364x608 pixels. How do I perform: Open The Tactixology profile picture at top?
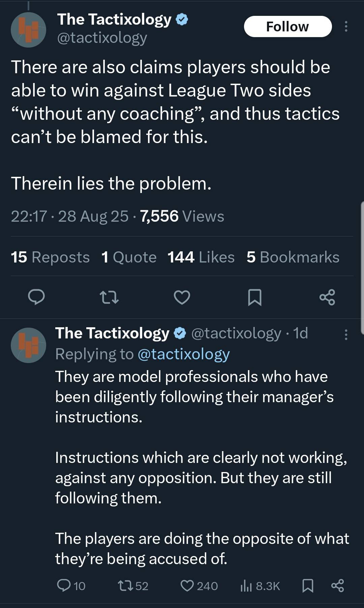(x=29, y=30)
